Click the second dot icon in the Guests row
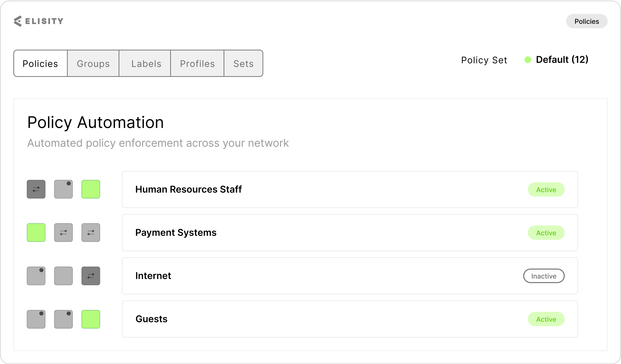621x364 pixels. click(63, 319)
